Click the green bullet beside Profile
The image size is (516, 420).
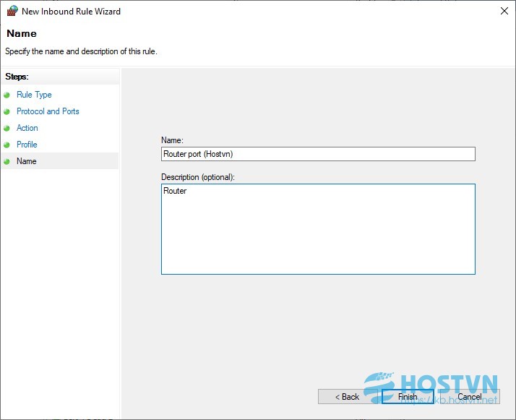(7, 145)
